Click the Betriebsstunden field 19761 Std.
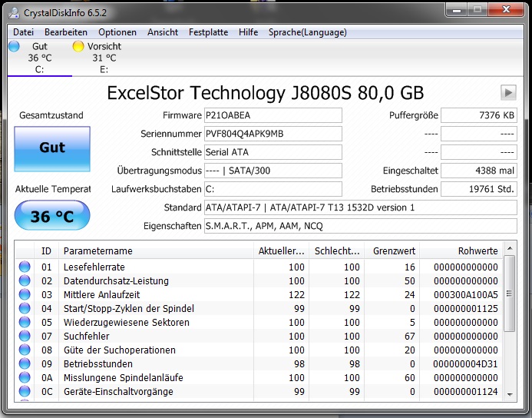The width and height of the screenshot is (532, 418). 479,189
